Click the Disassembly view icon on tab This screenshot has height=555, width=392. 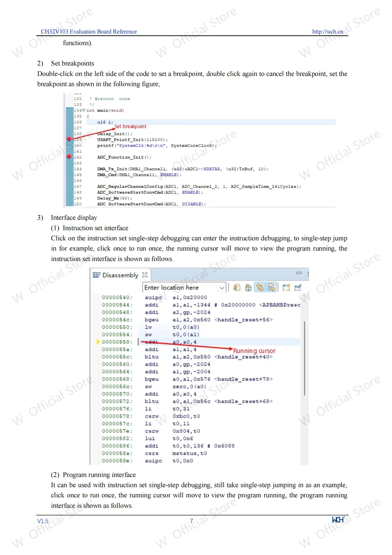coord(96,275)
